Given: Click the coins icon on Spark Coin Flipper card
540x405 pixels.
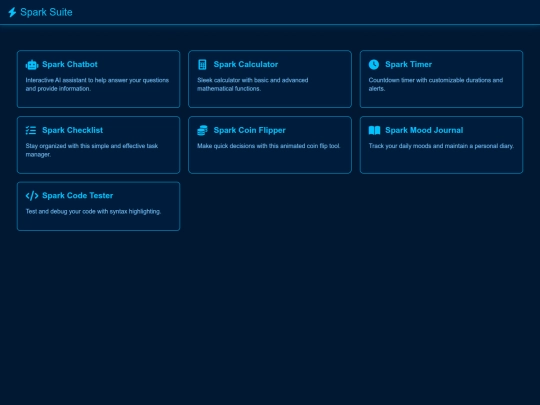Looking at the screenshot, I should [202, 130].
